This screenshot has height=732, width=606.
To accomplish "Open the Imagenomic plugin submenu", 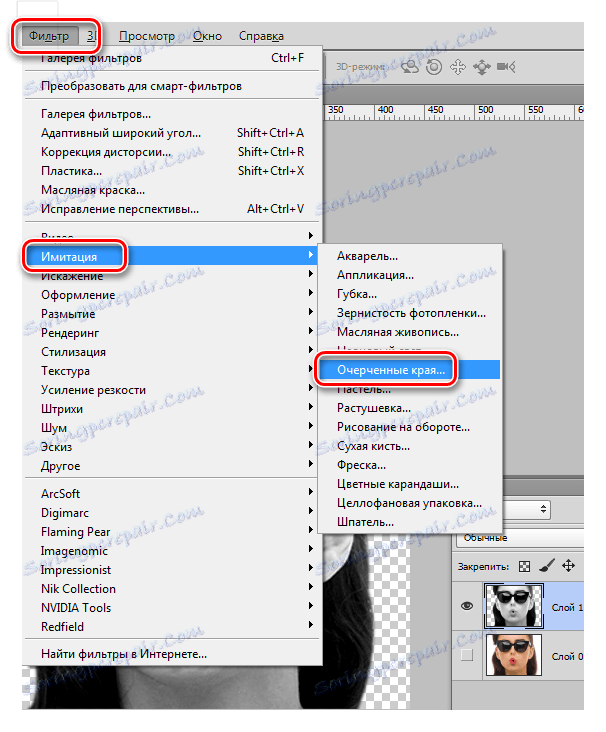I will [172, 551].
